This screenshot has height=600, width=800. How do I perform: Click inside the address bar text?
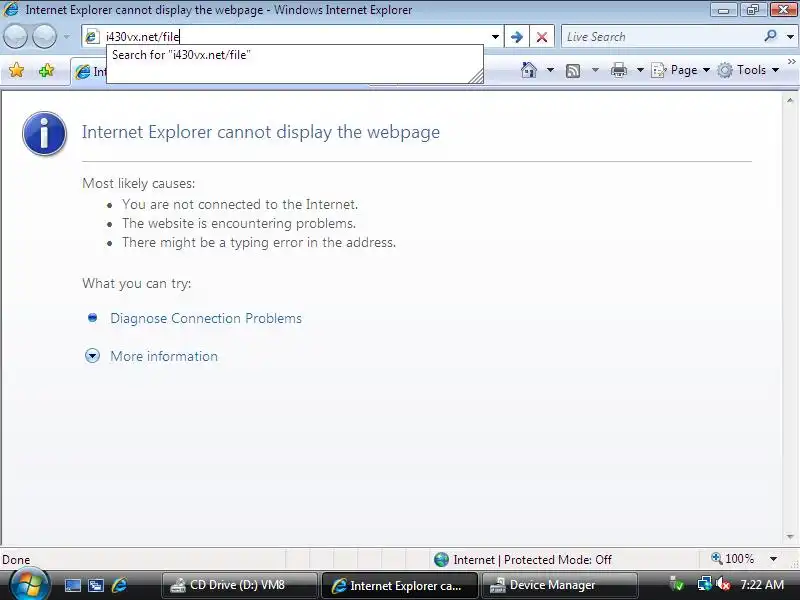pyautogui.click(x=142, y=37)
